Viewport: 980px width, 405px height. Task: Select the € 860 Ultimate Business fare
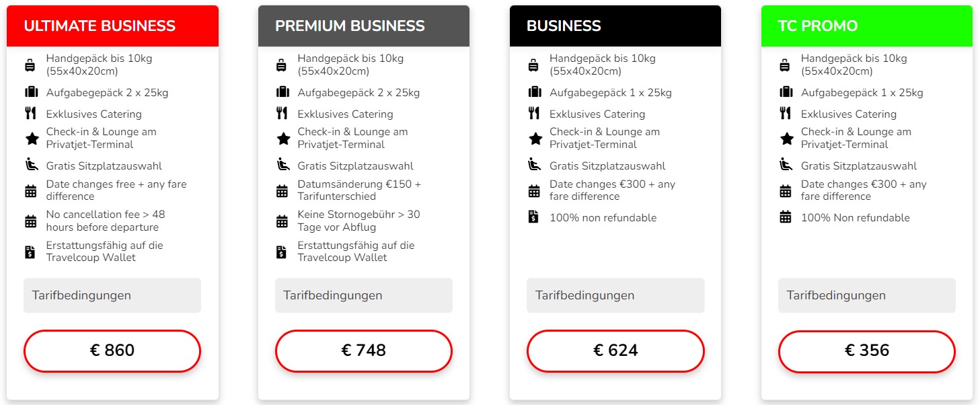click(x=112, y=351)
